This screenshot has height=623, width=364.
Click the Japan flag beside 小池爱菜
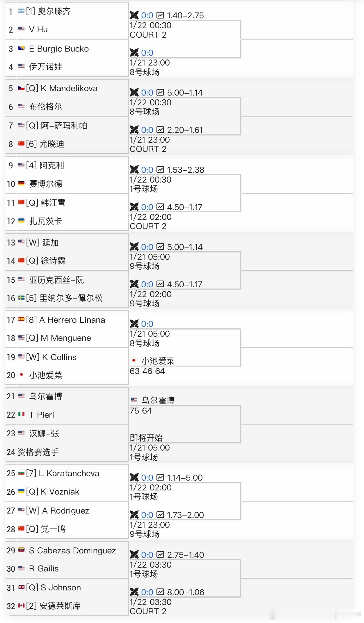click(x=22, y=375)
